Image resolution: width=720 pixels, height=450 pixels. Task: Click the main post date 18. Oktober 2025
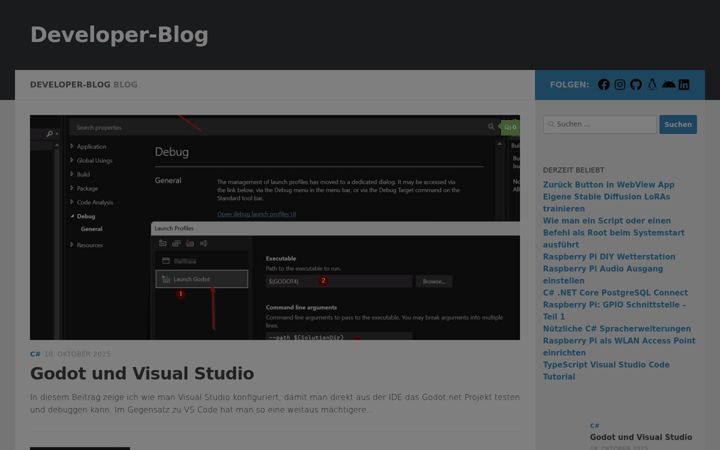point(77,354)
